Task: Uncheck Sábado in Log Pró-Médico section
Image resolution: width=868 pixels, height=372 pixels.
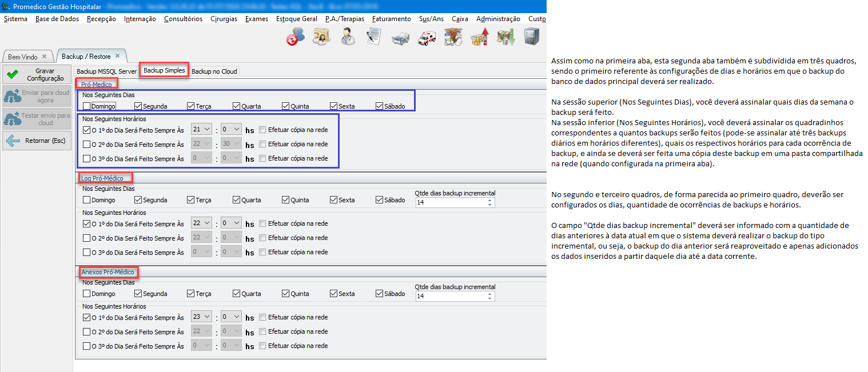Action: coord(380,200)
